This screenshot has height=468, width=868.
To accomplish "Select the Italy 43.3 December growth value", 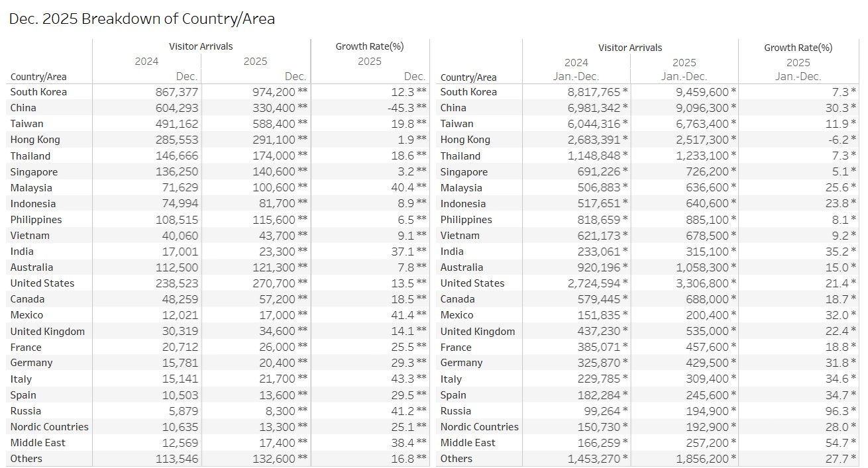I will [x=402, y=379].
